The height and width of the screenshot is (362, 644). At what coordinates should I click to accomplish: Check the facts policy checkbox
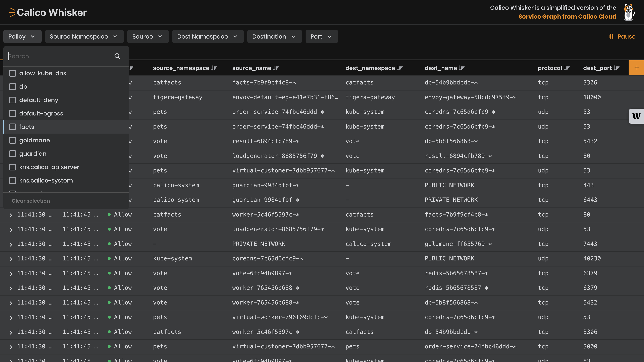click(x=13, y=127)
